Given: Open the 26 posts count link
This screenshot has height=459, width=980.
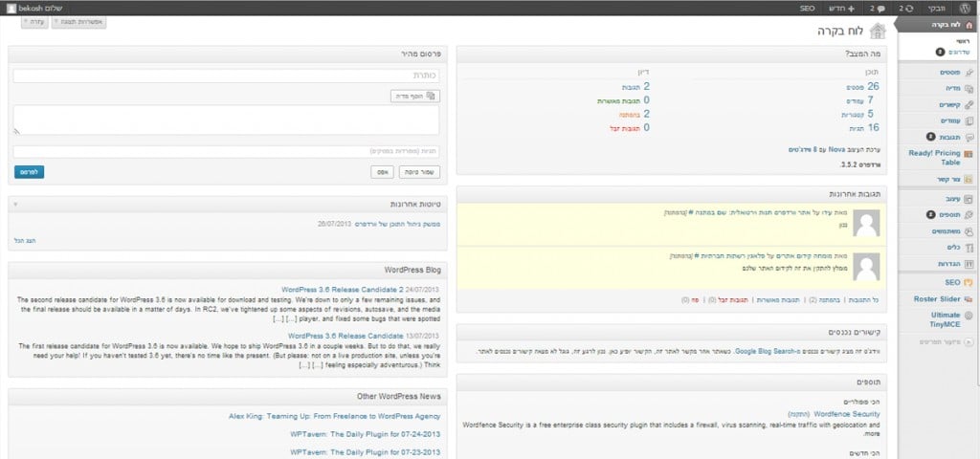Looking at the screenshot, I should coord(873,87).
